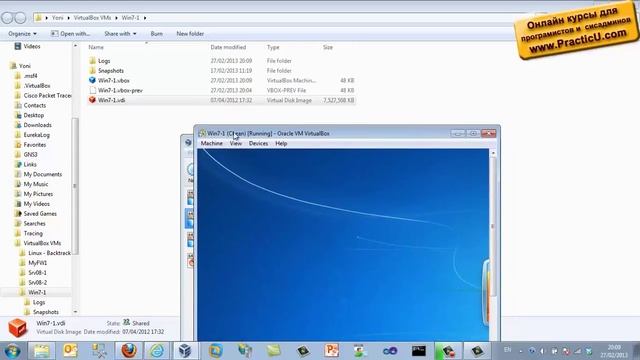Open Cisco Packet Tracer folder in tree
The height and width of the screenshot is (360, 640).
pyautogui.click(x=47, y=96)
